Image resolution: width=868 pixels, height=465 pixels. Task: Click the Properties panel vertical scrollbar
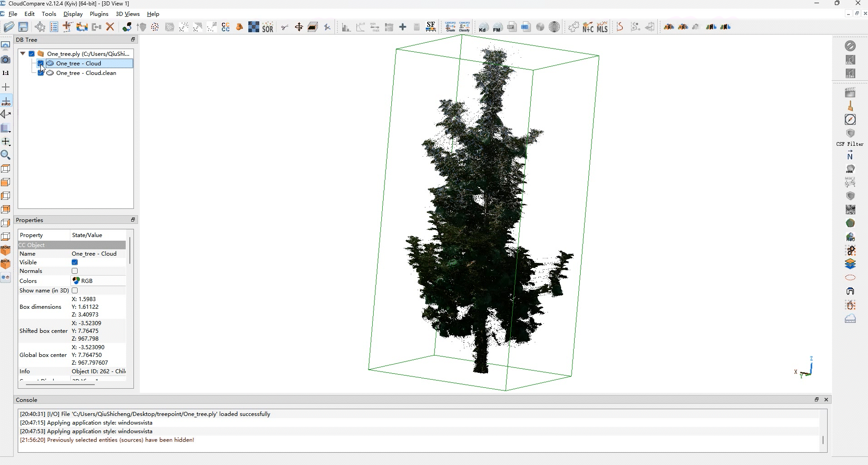pyautogui.click(x=130, y=250)
